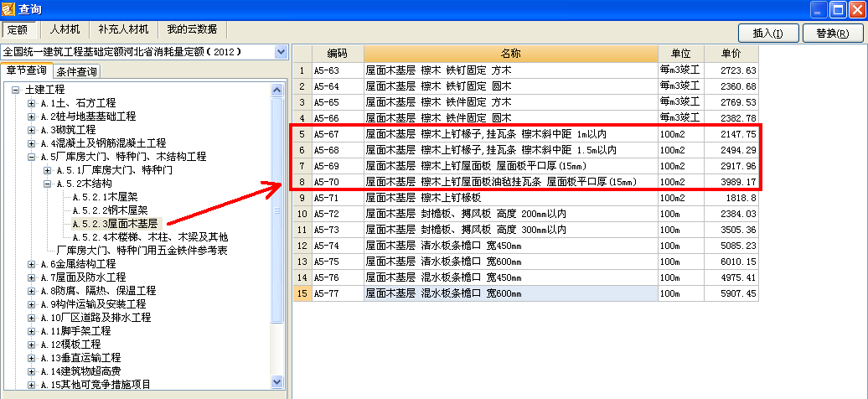
Task: Switch to the 人材机 tab
Action: pyautogui.click(x=65, y=29)
